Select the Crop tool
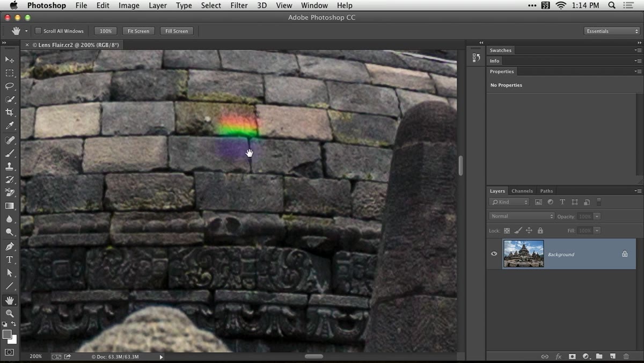This screenshot has width=644, height=363. [x=10, y=113]
